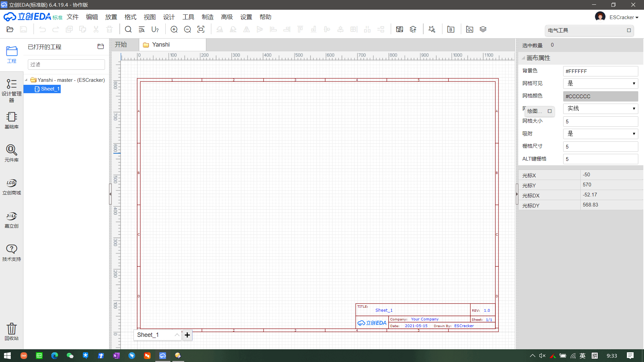This screenshot has width=644, height=362.
Task: Click the simulation/screen capture toolbar icon
Action: pyautogui.click(x=399, y=29)
